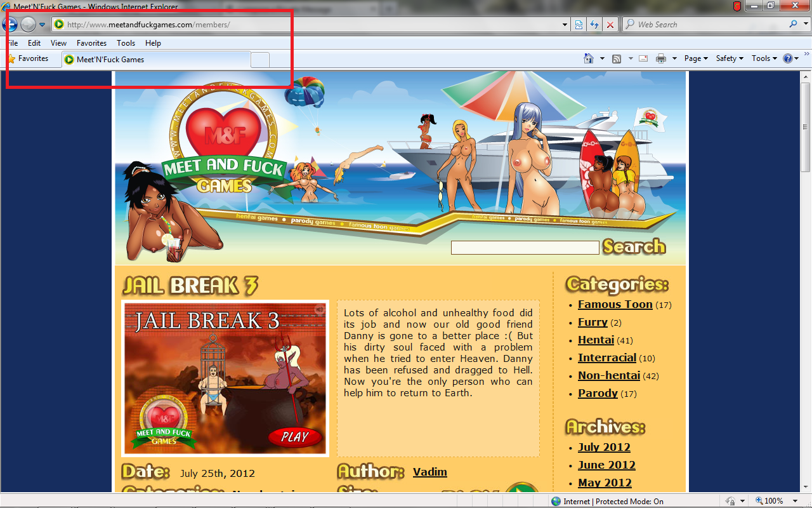Click the yellow Search button on page

click(x=634, y=246)
